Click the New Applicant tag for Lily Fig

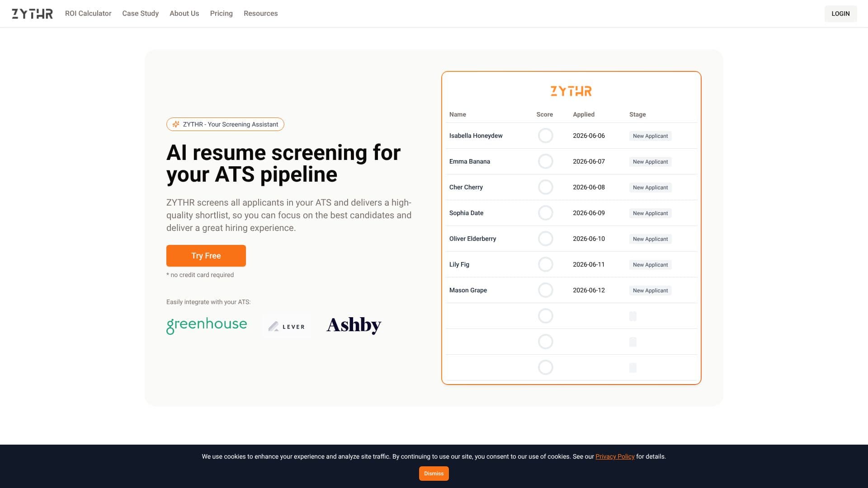pos(650,265)
